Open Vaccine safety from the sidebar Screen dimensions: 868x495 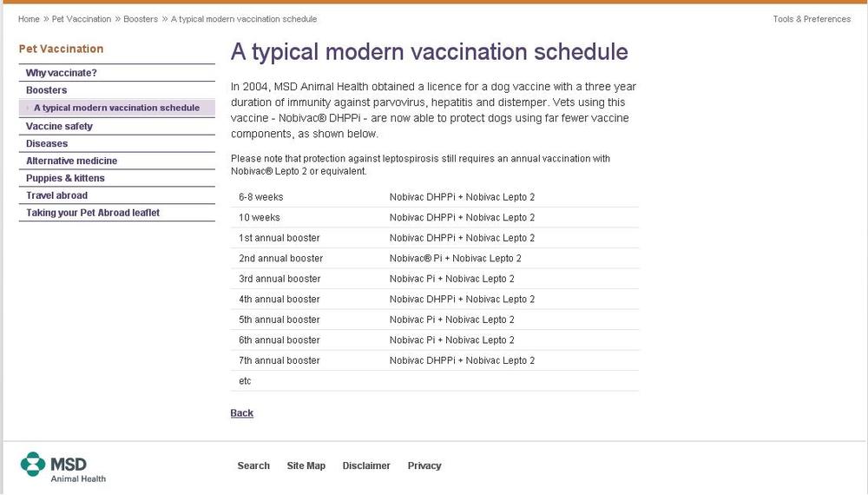[59, 127]
